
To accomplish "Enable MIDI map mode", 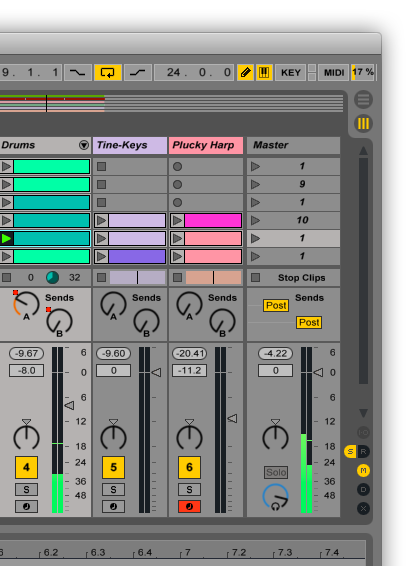I will tap(334, 73).
